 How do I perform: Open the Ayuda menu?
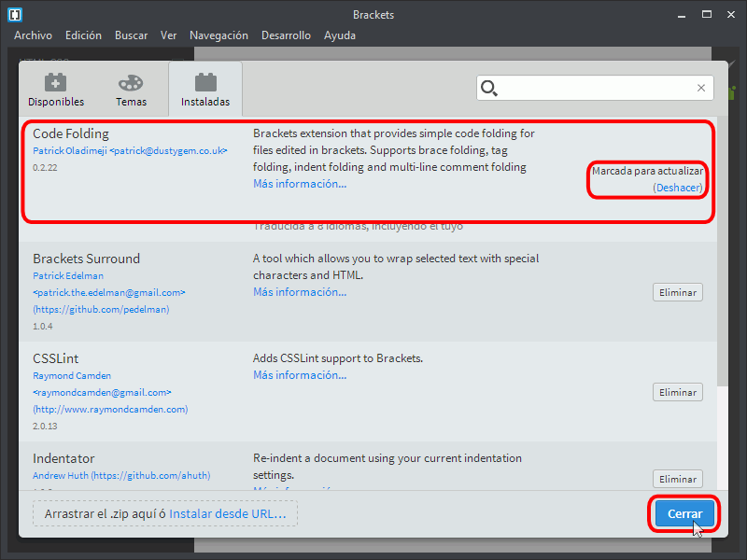340,35
